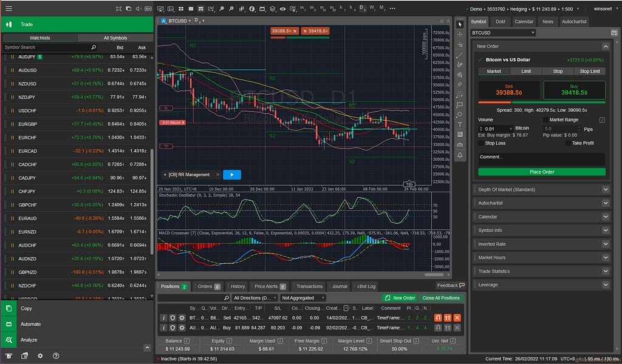Screen dimensions: 622x364
Task: Tick the Market Range checkbox
Action: [x=545, y=120]
